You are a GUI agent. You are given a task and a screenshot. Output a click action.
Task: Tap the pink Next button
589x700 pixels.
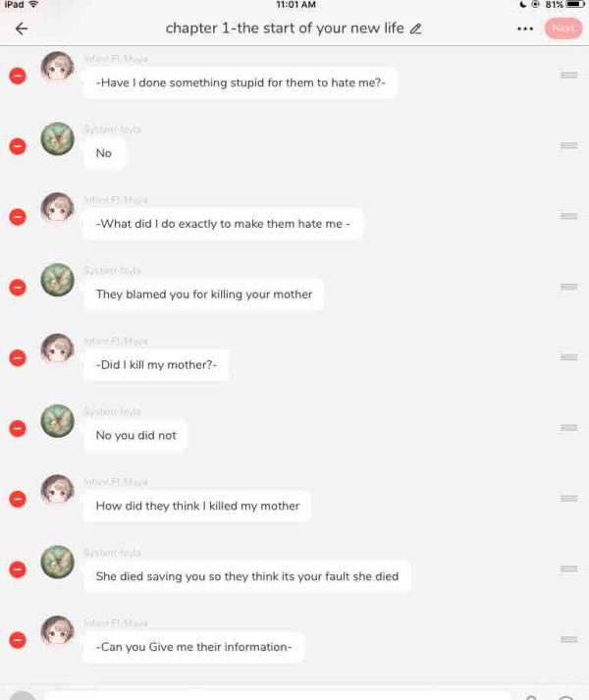563,28
